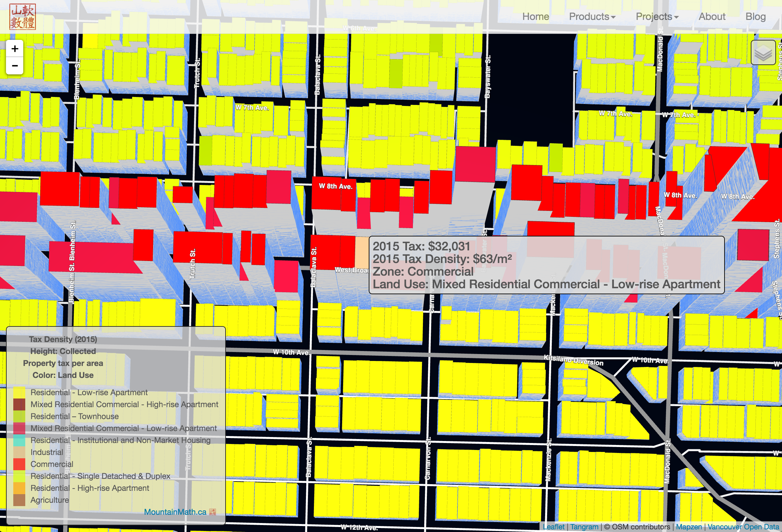This screenshot has height=532, width=782.
Task: Open the map layers control icon
Action: coord(763,52)
